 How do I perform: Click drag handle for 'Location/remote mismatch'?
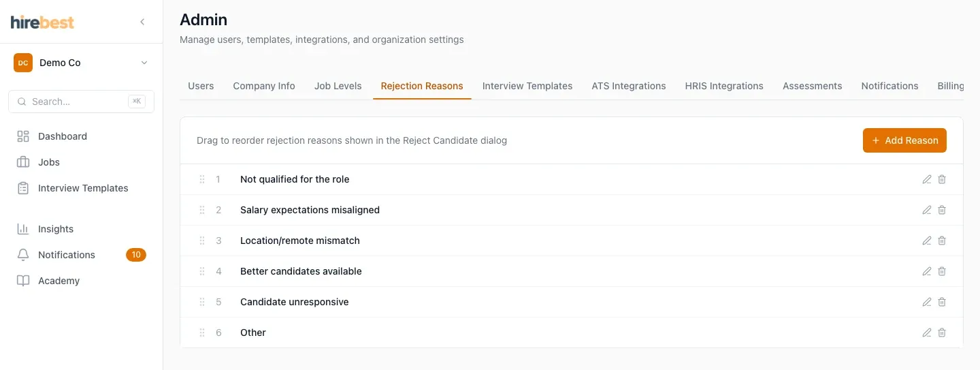pos(202,241)
